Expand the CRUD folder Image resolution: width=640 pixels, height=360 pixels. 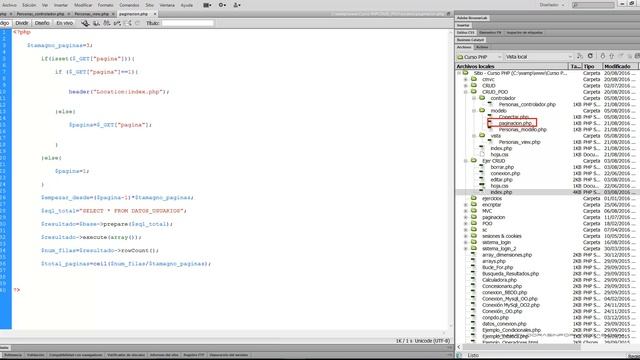click(x=466, y=86)
